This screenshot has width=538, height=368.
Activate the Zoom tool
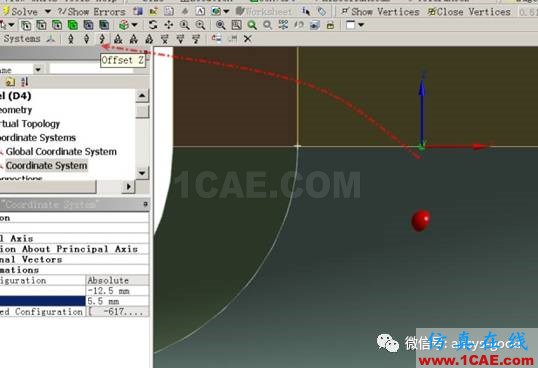pos(184,25)
